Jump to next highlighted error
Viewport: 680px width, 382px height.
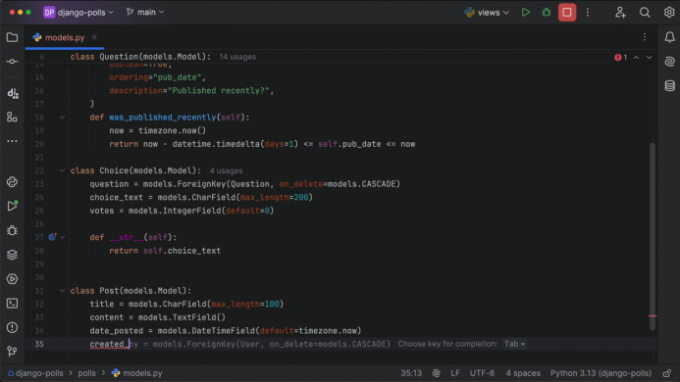(649, 57)
